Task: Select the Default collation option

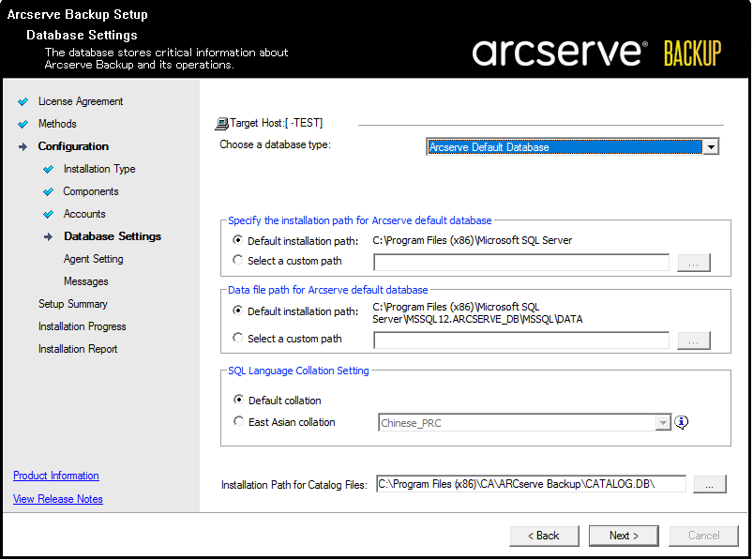Action: point(238,400)
